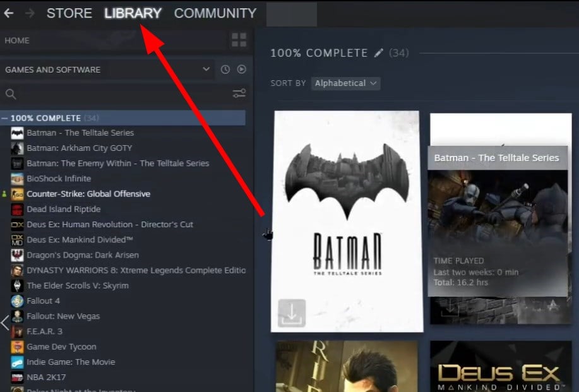
Task: Select F.E.A.R. 3
Action: [44, 331]
